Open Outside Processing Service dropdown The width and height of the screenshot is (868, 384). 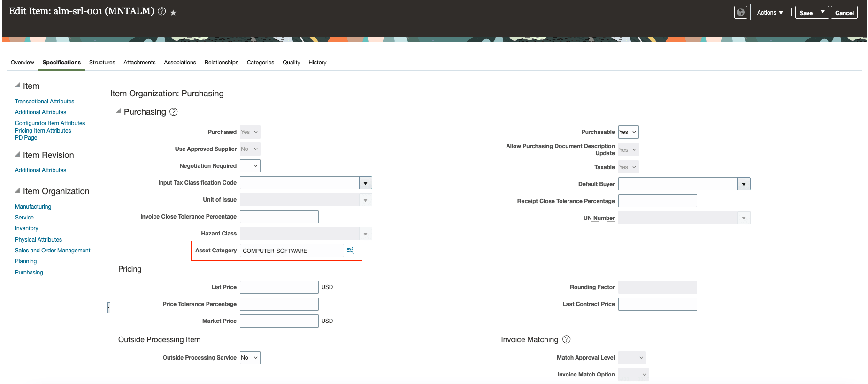click(250, 358)
